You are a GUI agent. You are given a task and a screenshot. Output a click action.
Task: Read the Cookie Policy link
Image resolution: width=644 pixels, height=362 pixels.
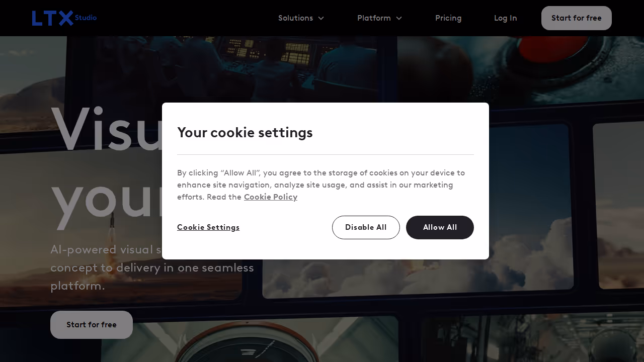[x=271, y=197]
